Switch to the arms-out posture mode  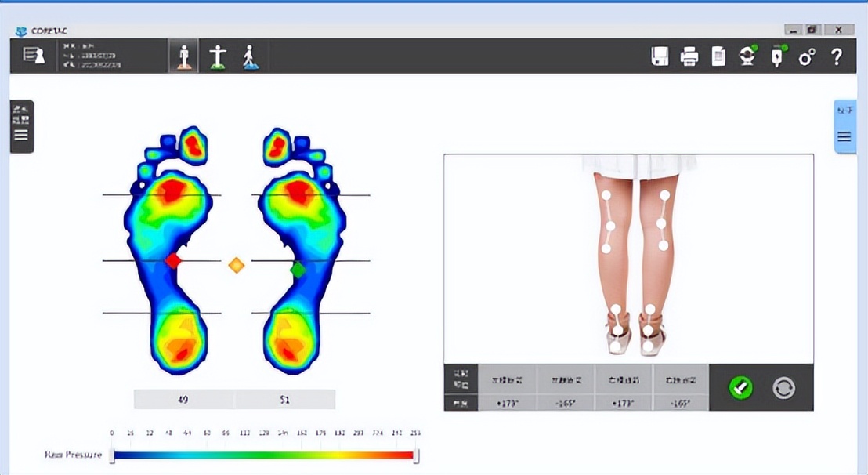(x=218, y=56)
